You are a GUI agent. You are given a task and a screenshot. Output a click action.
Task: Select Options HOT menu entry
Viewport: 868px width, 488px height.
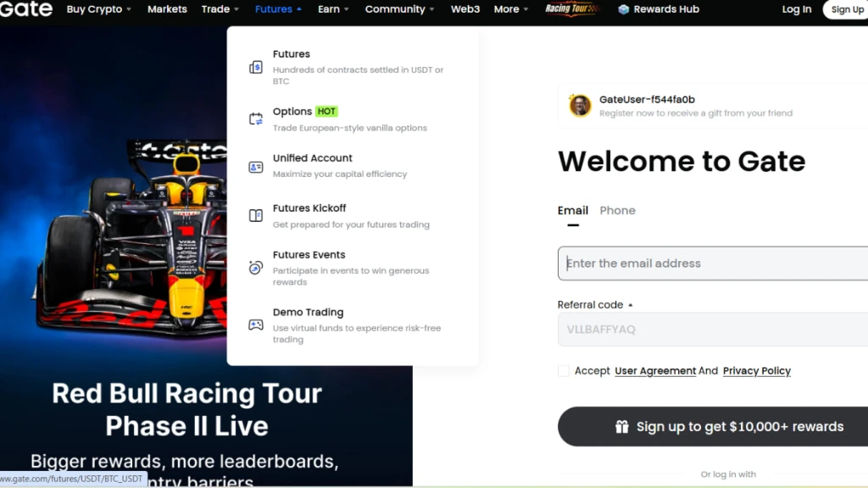[x=353, y=119]
